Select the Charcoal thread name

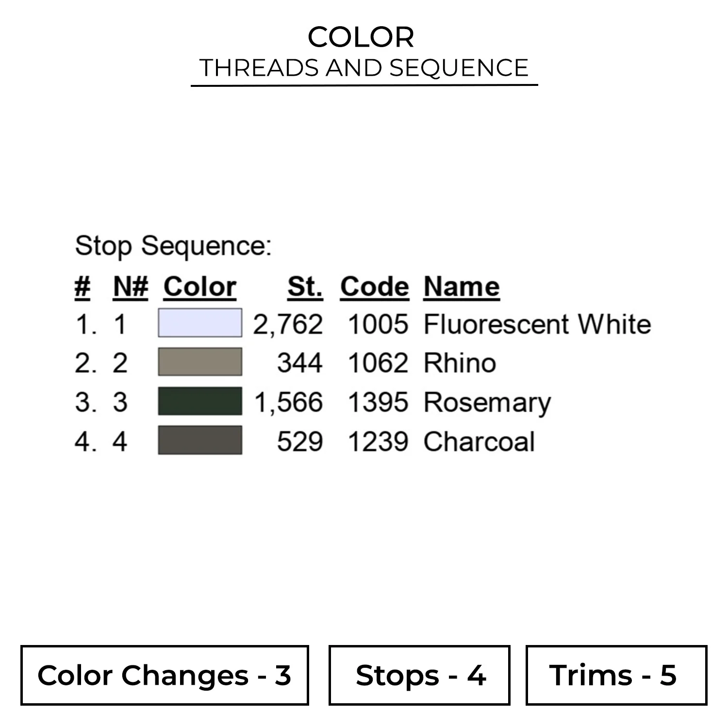[479, 442]
